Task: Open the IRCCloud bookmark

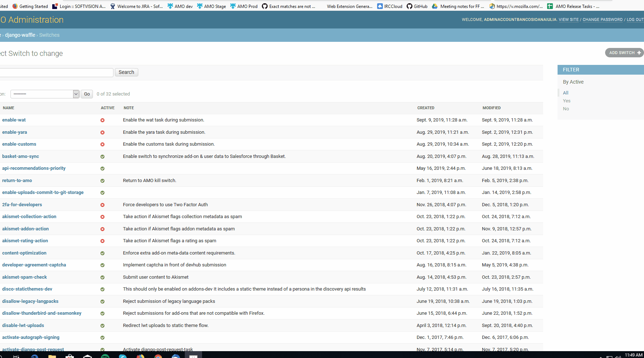Action: 390,6
